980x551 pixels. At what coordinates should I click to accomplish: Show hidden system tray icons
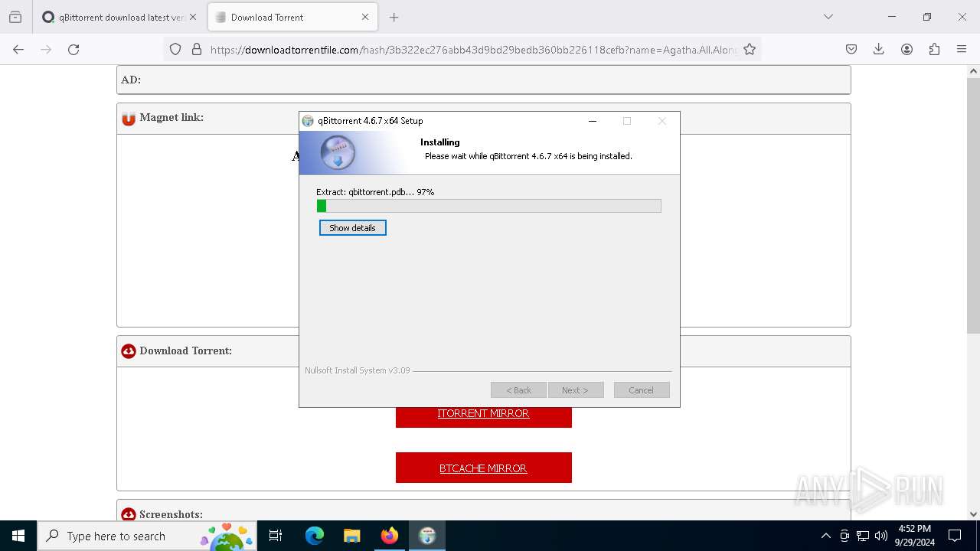point(825,536)
